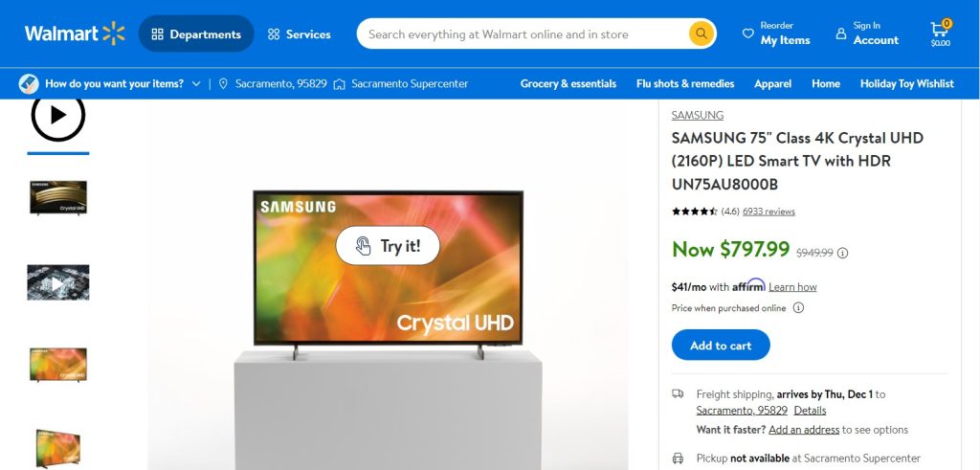The height and width of the screenshot is (470, 980).
Task: Select the gold-wave Samsung TV thumbnail
Action: [x=58, y=197]
